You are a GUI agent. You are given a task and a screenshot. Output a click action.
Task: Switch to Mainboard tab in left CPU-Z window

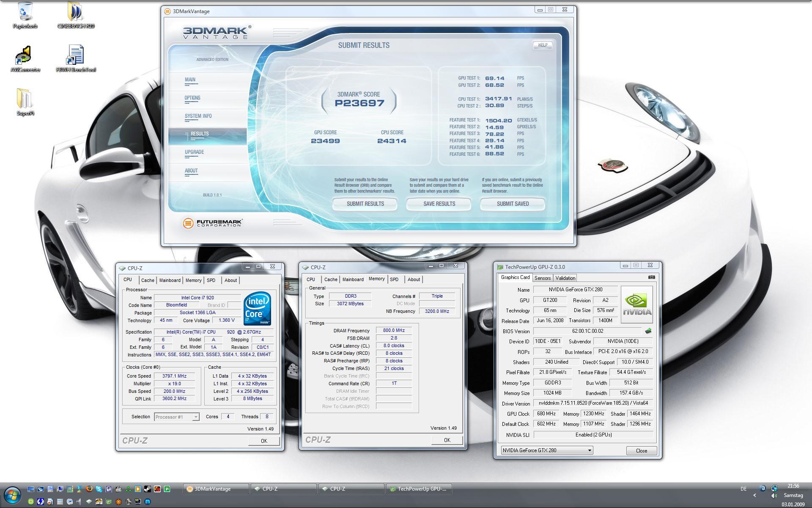click(170, 280)
